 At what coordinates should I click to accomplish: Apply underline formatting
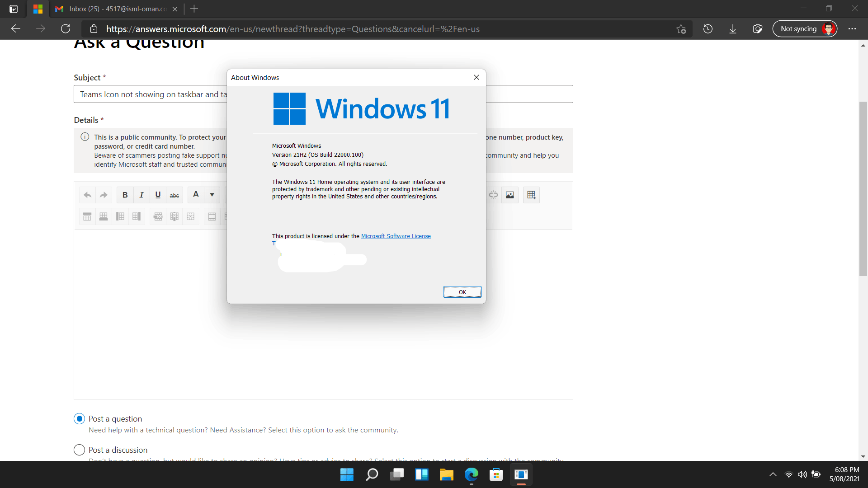click(x=158, y=195)
